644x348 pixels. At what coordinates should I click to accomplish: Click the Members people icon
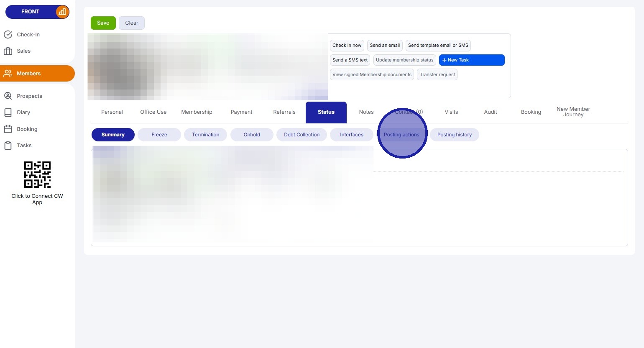pyautogui.click(x=8, y=74)
